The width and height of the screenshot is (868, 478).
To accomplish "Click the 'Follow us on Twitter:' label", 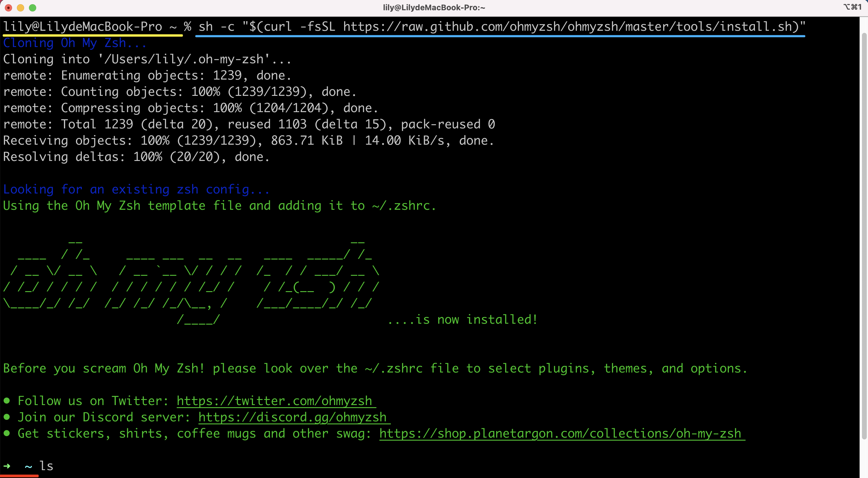I will pyautogui.click(x=93, y=401).
